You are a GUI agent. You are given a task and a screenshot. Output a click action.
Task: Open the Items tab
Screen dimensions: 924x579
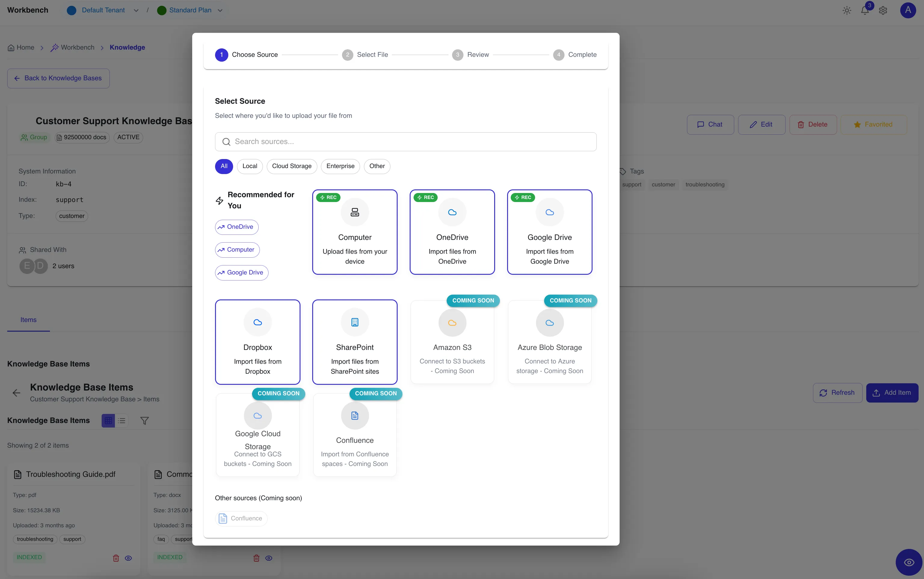click(x=28, y=320)
